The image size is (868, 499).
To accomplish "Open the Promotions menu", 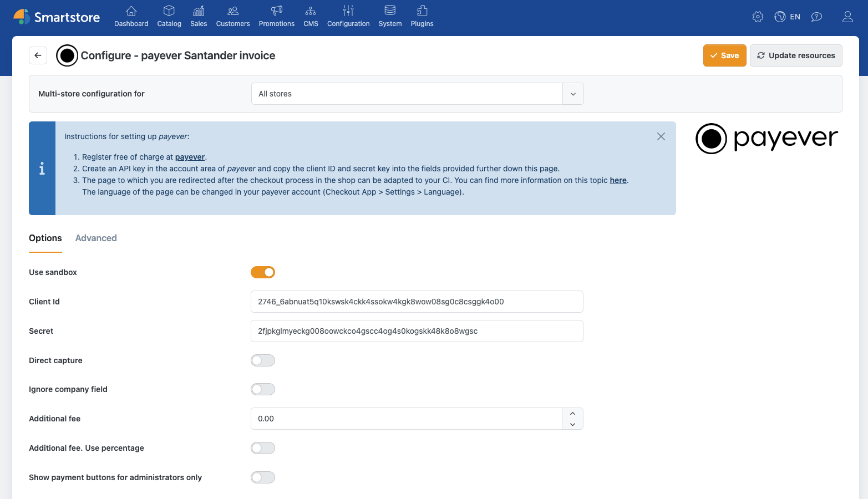I will pos(277,17).
